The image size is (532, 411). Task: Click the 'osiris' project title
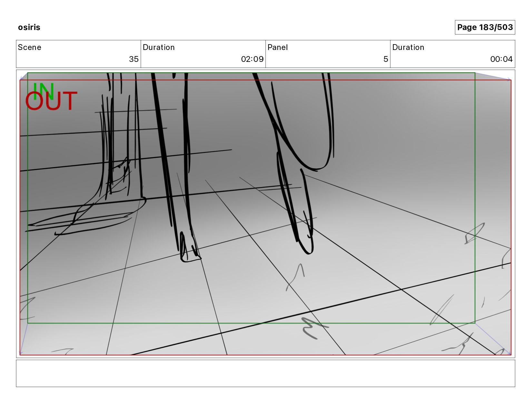pyautogui.click(x=29, y=27)
